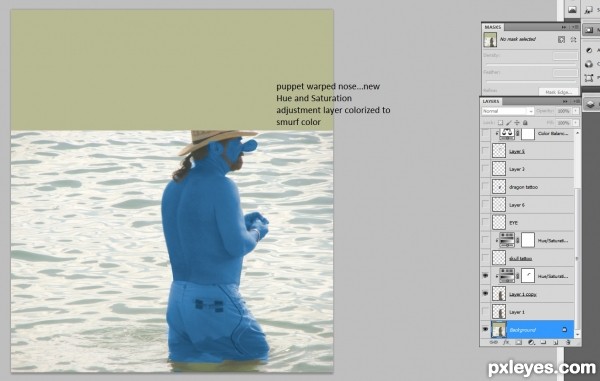The height and width of the screenshot is (381, 600).
Task: Click the Opacity 100% field
Action: coord(564,111)
